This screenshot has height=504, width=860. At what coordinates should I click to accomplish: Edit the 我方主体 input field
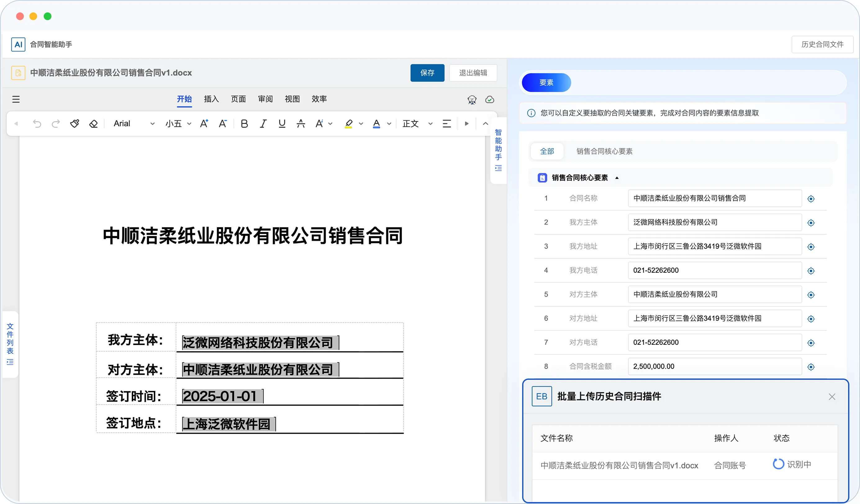(x=715, y=222)
